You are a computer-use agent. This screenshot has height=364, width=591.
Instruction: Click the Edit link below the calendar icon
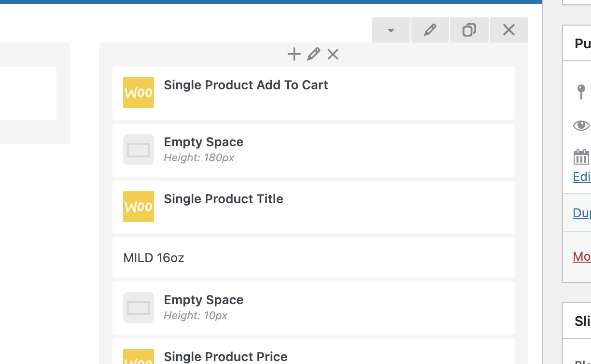[582, 177]
